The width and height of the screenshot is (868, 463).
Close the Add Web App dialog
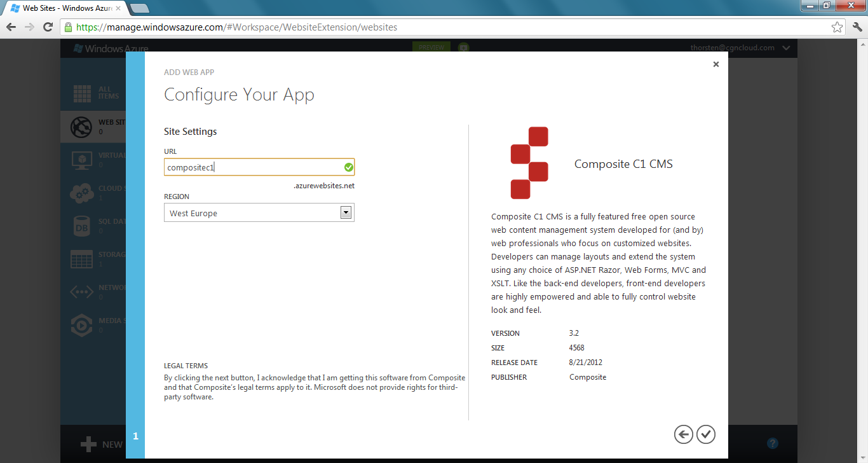716,64
